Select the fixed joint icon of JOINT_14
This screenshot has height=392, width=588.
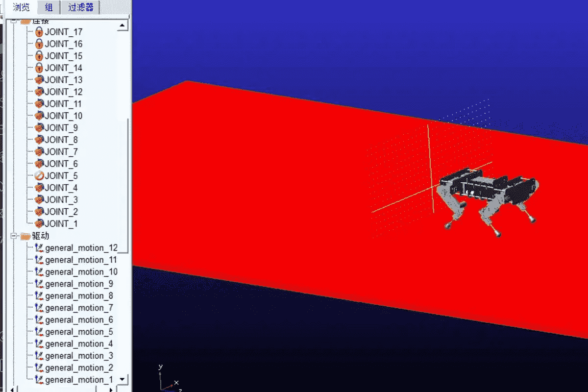coord(39,68)
